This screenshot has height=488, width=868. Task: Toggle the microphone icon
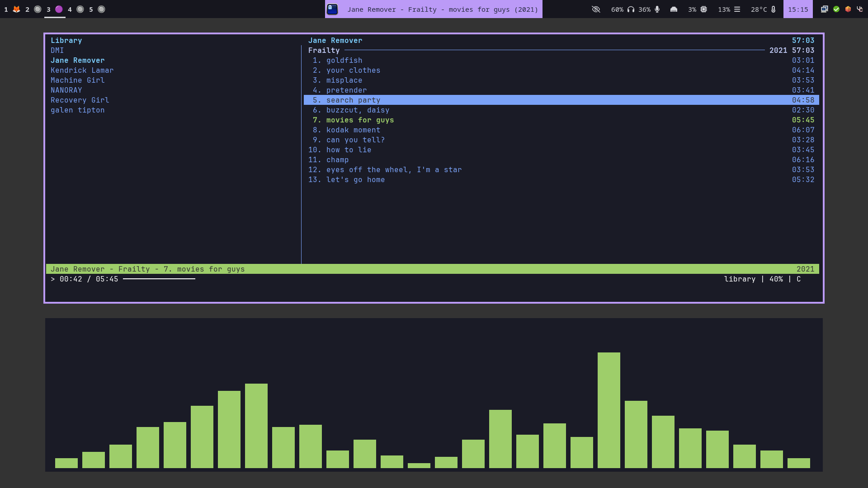[x=657, y=9]
